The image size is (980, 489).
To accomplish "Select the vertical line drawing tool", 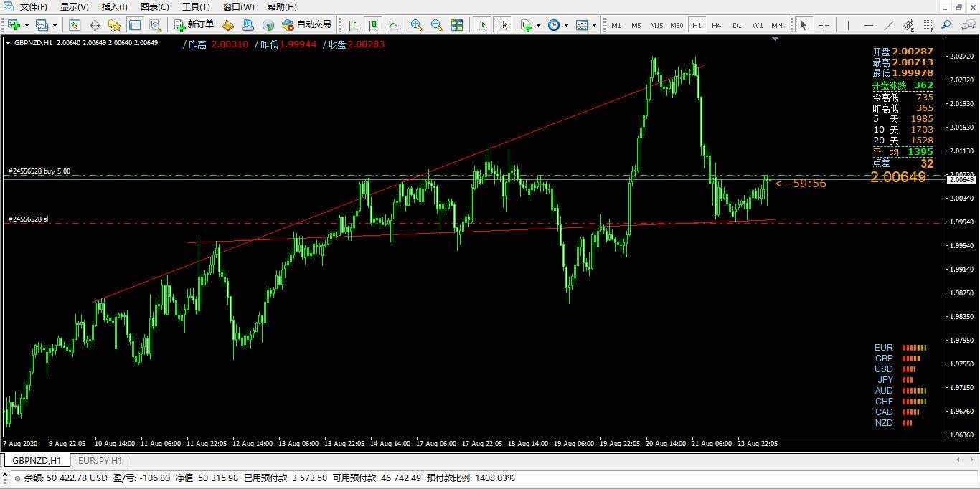I will click(x=848, y=25).
